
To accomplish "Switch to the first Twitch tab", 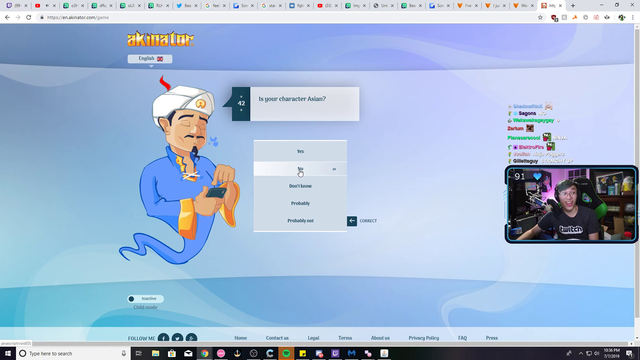I will [16, 6].
